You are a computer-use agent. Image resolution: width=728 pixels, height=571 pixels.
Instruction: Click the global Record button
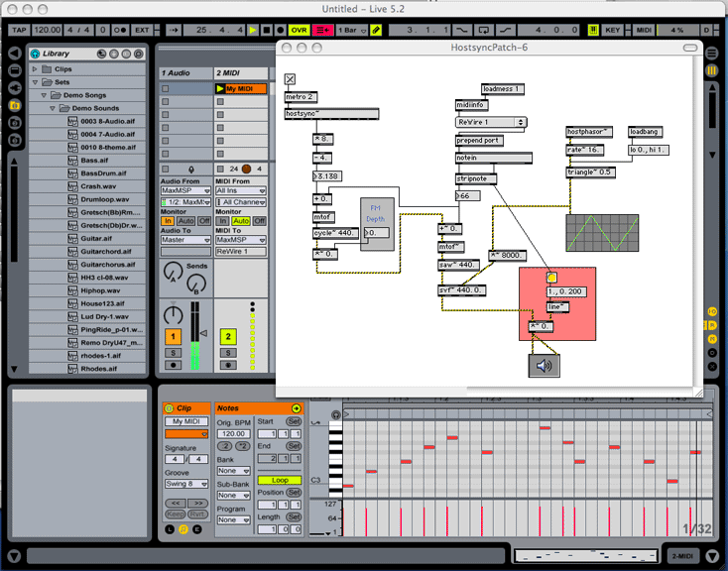(280, 30)
